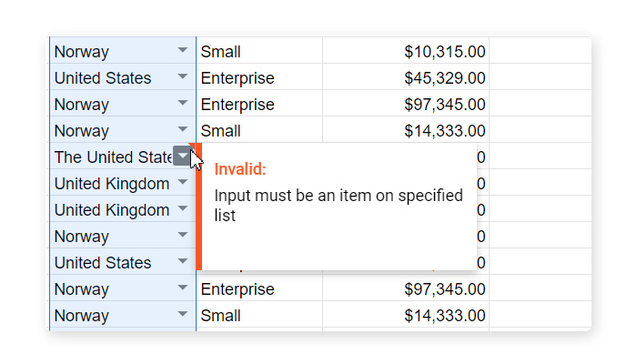This screenshot has height=364, width=637.
Task: Select the $10,315.00 amount cell
Action: click(406, 50)
